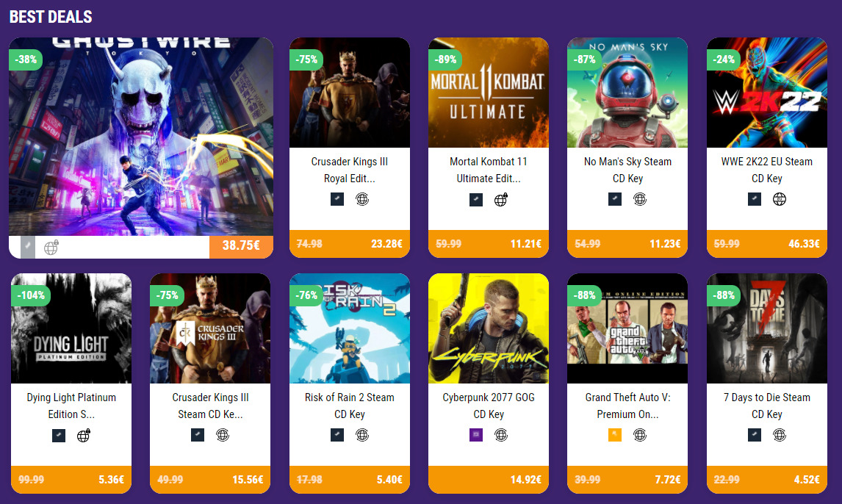Viewport: 842px width, 504px height.
Task: Click the globe icon on the Ghostwire Tokyo card
Action: (x=51, y=248)
